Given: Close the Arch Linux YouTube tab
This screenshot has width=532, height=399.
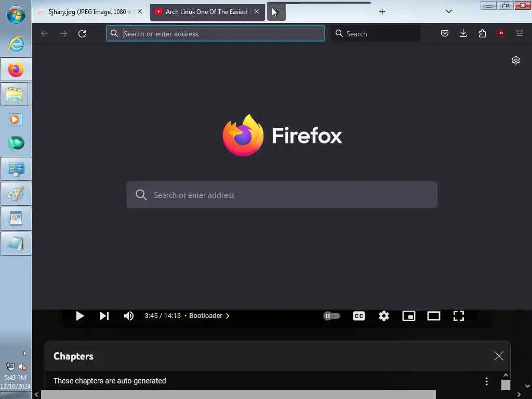Looking at the screenshot, I should coord(257,11).
